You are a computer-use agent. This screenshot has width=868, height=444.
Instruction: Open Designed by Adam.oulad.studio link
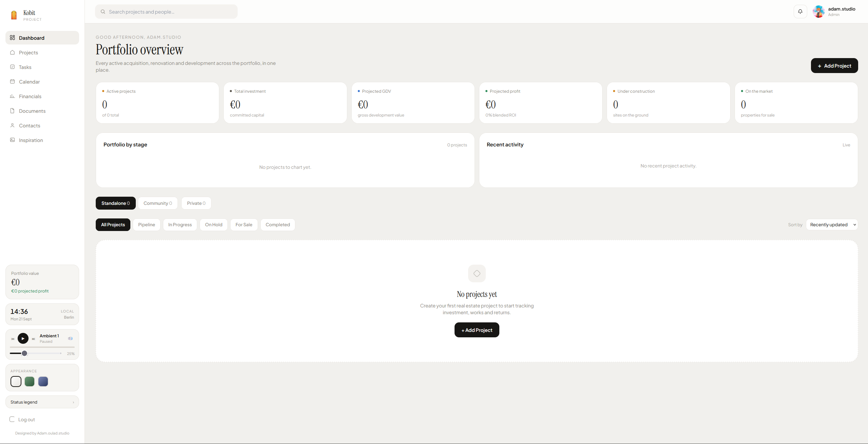click(x=42, y=433)
